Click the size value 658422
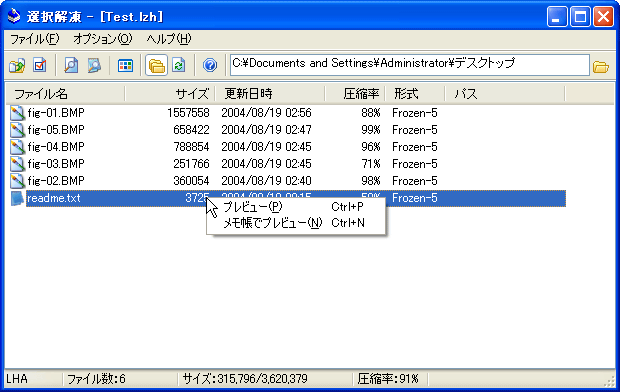The height and width of the screenshot is (392, 620). tap(191, 130)
